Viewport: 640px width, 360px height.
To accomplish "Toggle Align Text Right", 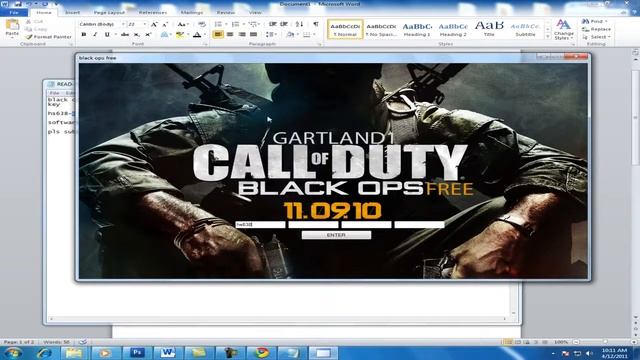I will (x=242, y=35).
